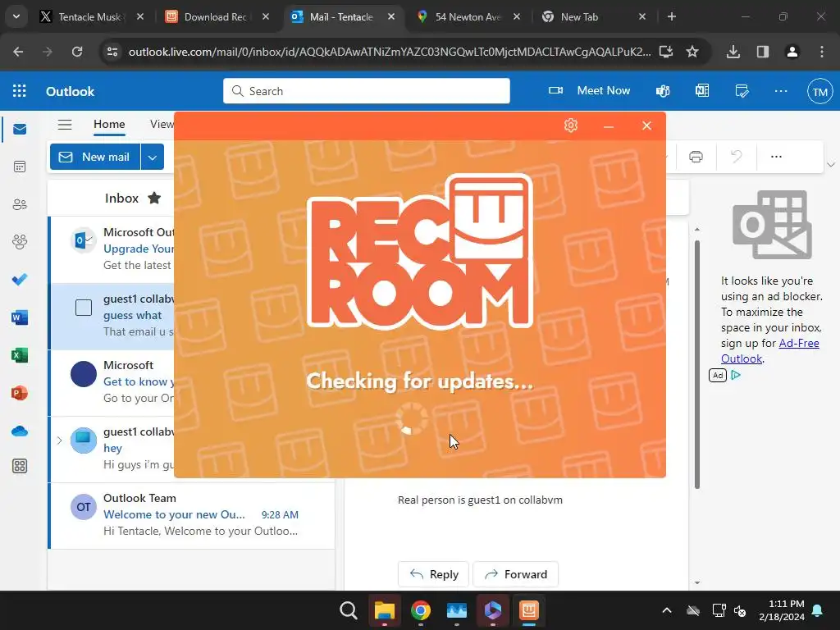Image resolution: width=840 pixels, height=630 pixels.
Task: Select the guest1 'guess what' email checkbox
Action: (x=84, y=308)
